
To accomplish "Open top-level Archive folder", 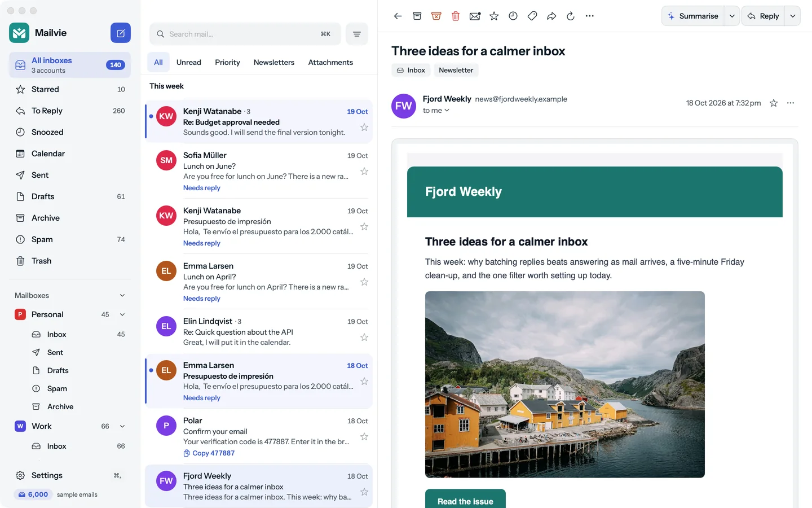I will coord(70,218).
